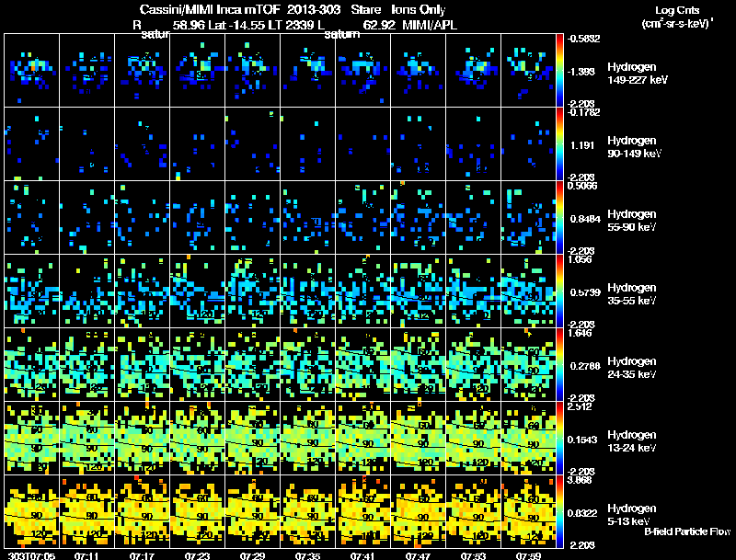Click the 07:23 time label
The width and height of the screenshot is (736, 560).
tap(197, 556)
